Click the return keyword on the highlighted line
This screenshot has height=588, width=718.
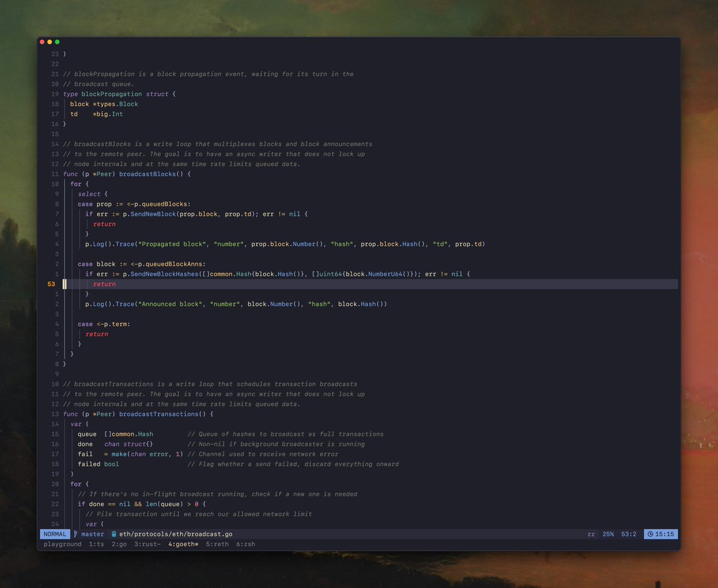coord(104,284)
